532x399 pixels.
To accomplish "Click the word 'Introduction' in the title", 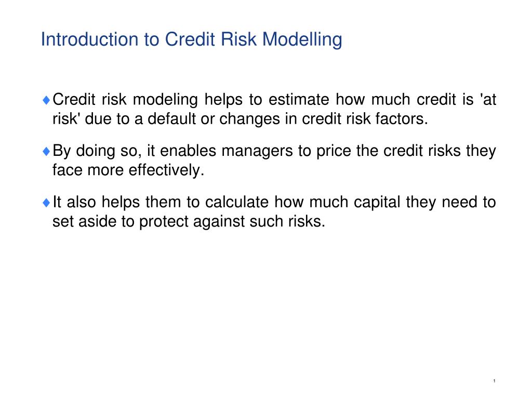I will click(x=89, y=39).
